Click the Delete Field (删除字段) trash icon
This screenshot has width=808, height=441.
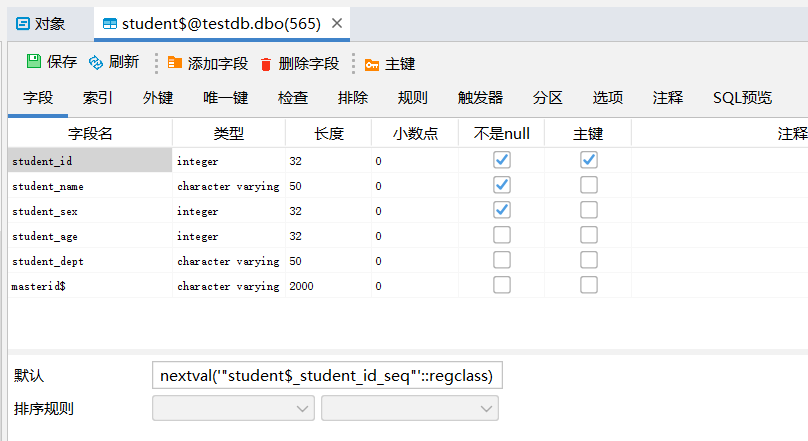tap(266, 64)
